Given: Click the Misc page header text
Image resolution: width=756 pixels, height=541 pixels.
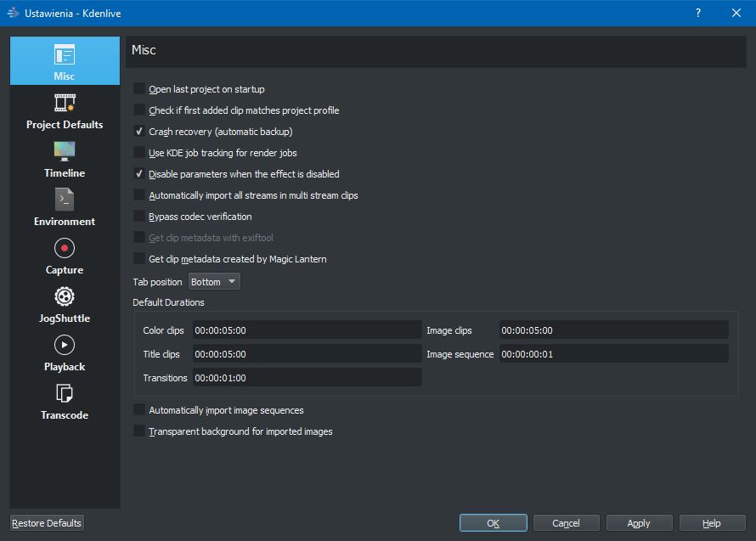Looking at the screenshot, I should click(144, 50).
